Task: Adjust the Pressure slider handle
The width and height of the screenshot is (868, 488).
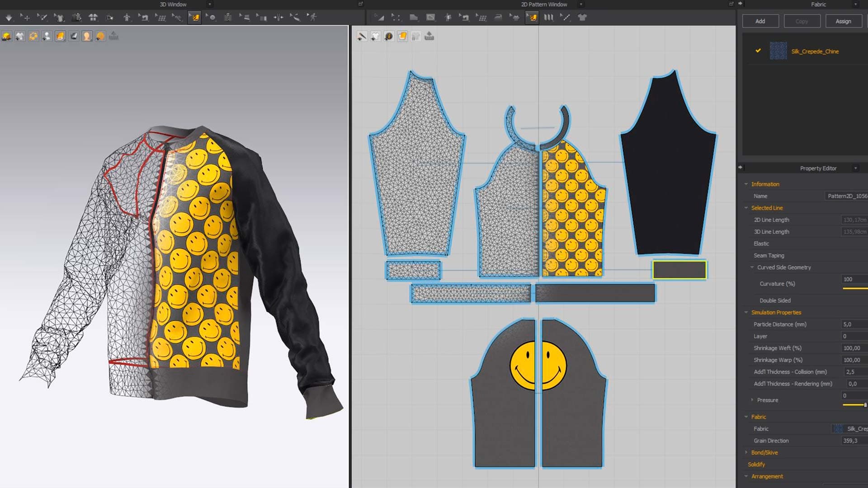Action: pyautogui.click(x=865, y=405)
